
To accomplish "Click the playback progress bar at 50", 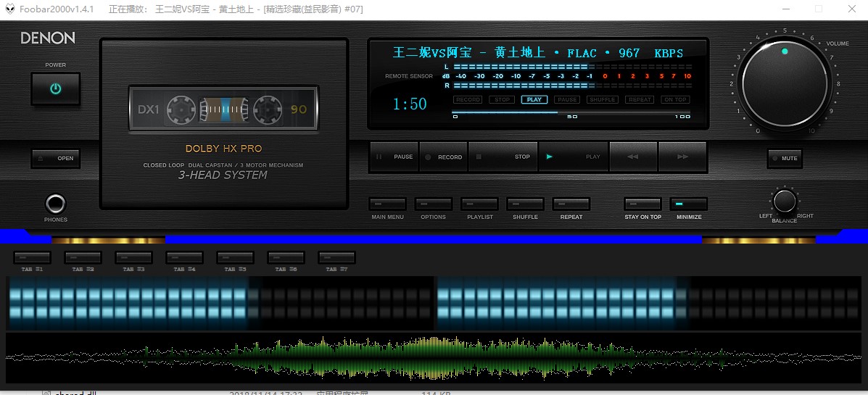I will (x=572, y=112).
